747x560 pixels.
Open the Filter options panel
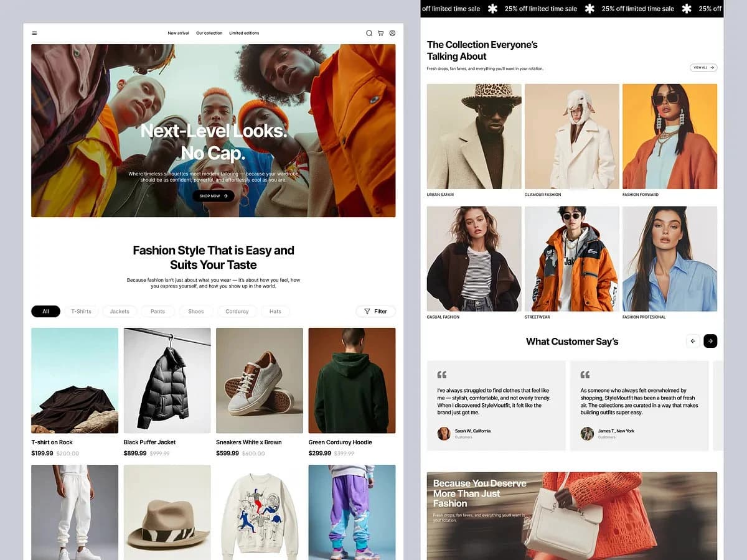click(375, 311)
